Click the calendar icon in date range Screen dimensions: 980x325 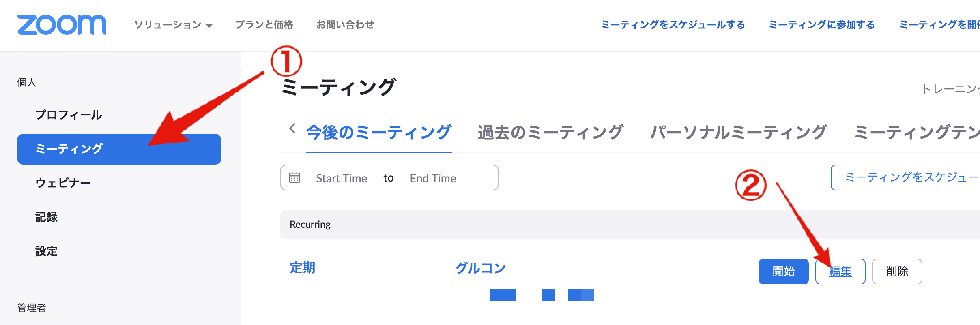294,177
